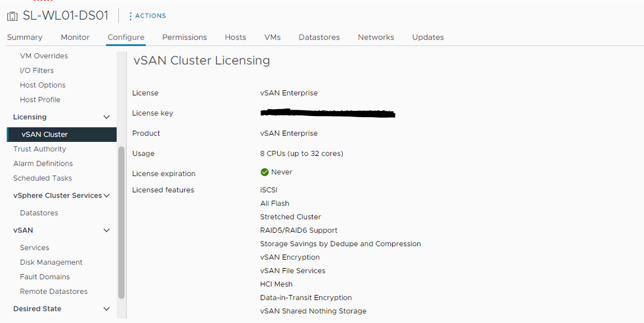Open Alarm Definitions

[43, 164]
